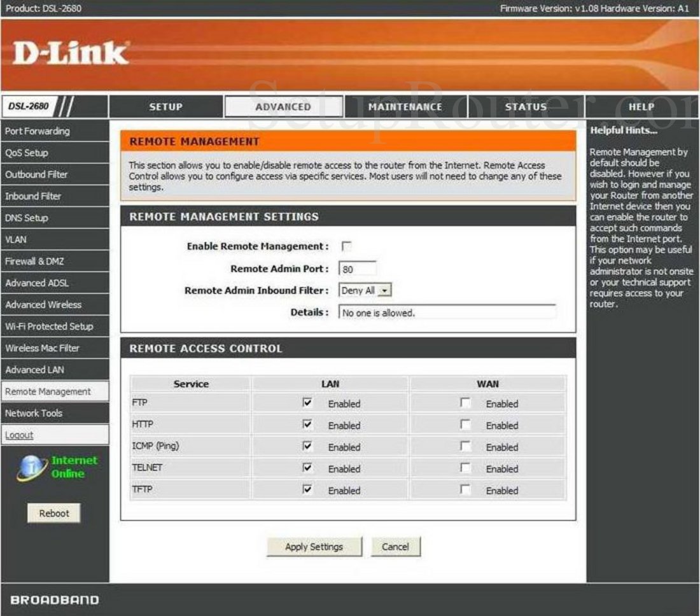Open Advanced ADSL page
The height and width of the screenshot is (616, 700).
point(55,283)
